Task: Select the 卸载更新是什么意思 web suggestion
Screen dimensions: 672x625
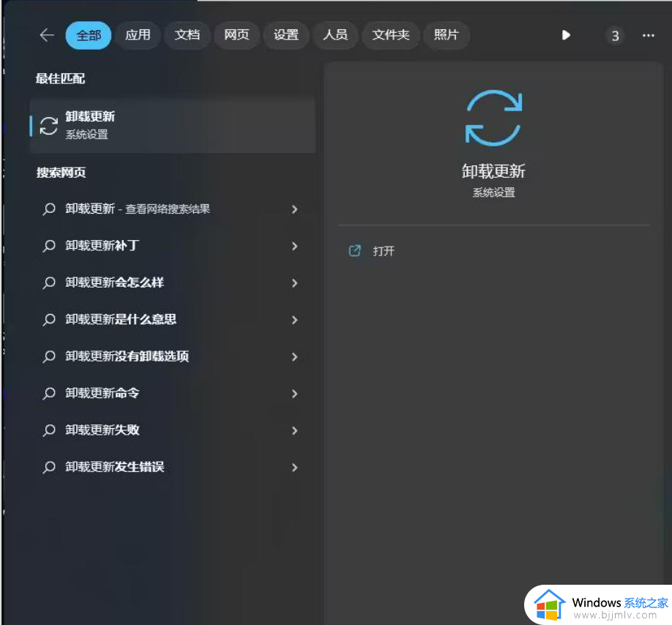Action: pos(173,320)
